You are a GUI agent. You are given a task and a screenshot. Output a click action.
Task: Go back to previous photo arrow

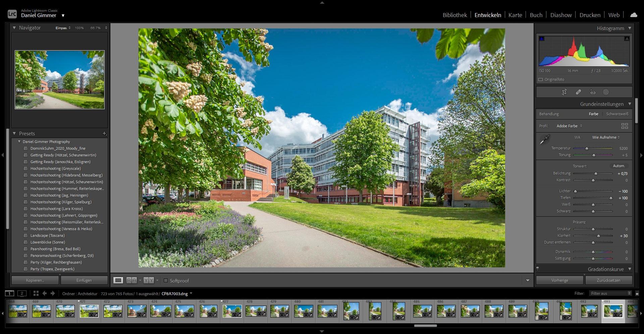(x=45, y=293)
